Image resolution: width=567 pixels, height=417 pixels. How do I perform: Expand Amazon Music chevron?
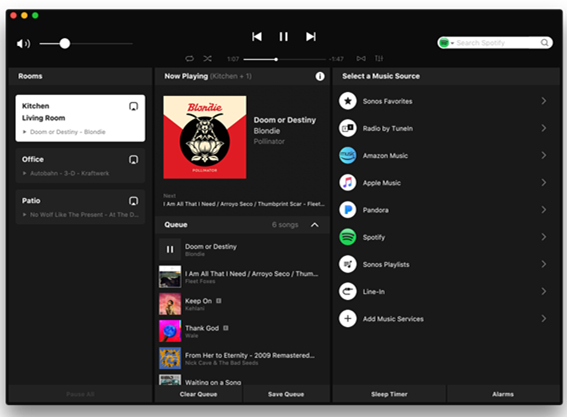(544, 155)
